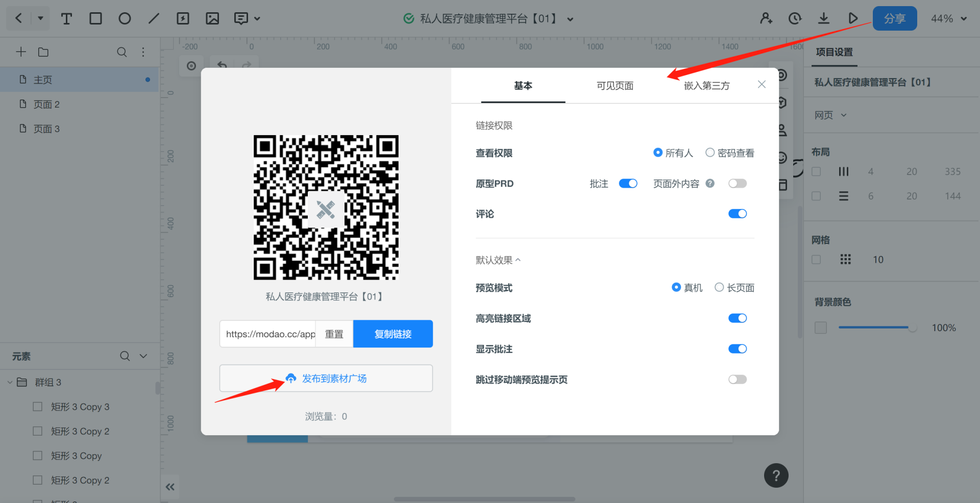This screenshot has width=980, height=503.
Task: Click the 分享 share button
Action: (894, 18)
